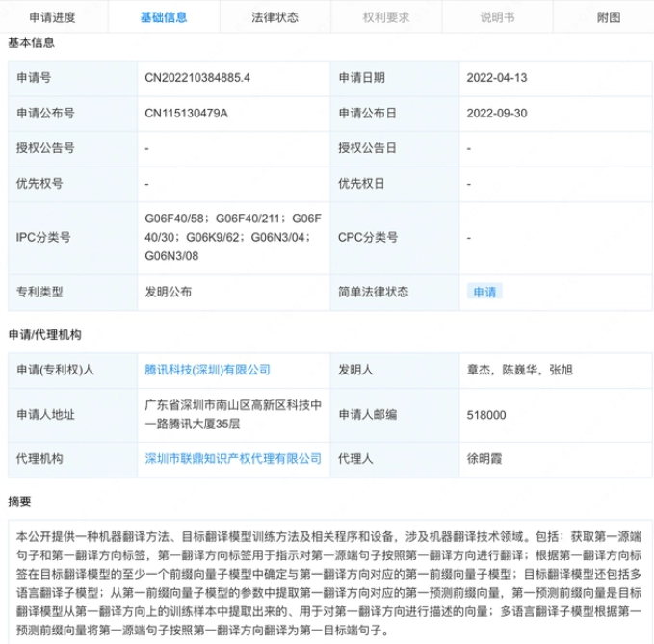The image size is (654, 644).
Task: Open the 申请进度 tab
Action: click(53, 17)
